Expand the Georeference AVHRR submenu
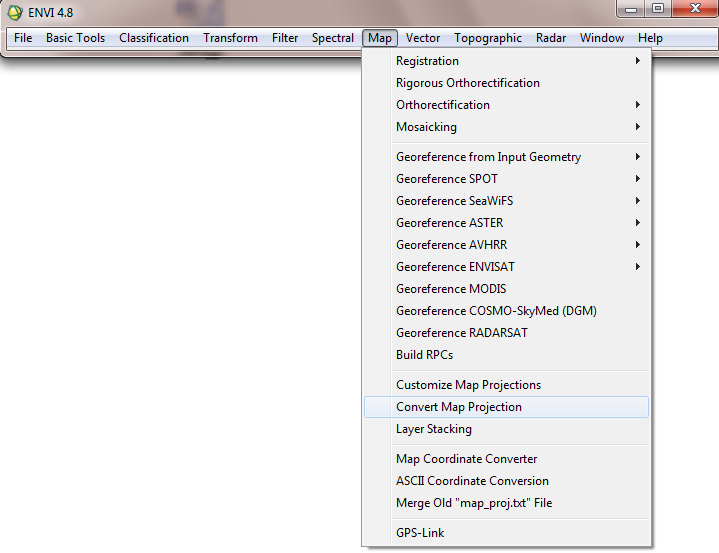 click(506, 245)
